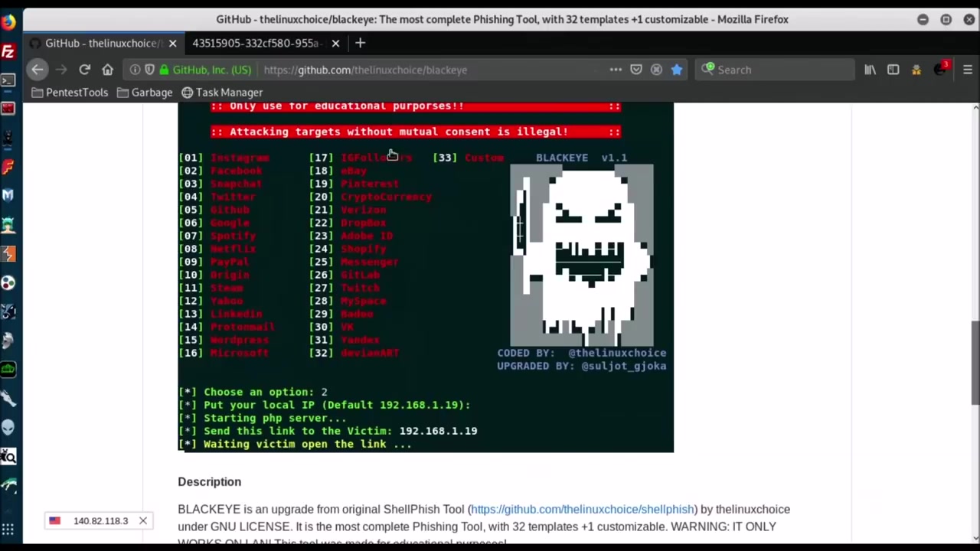
Task: Open the PentestTools bookmark folder
Action: click(x=70, y=92)
